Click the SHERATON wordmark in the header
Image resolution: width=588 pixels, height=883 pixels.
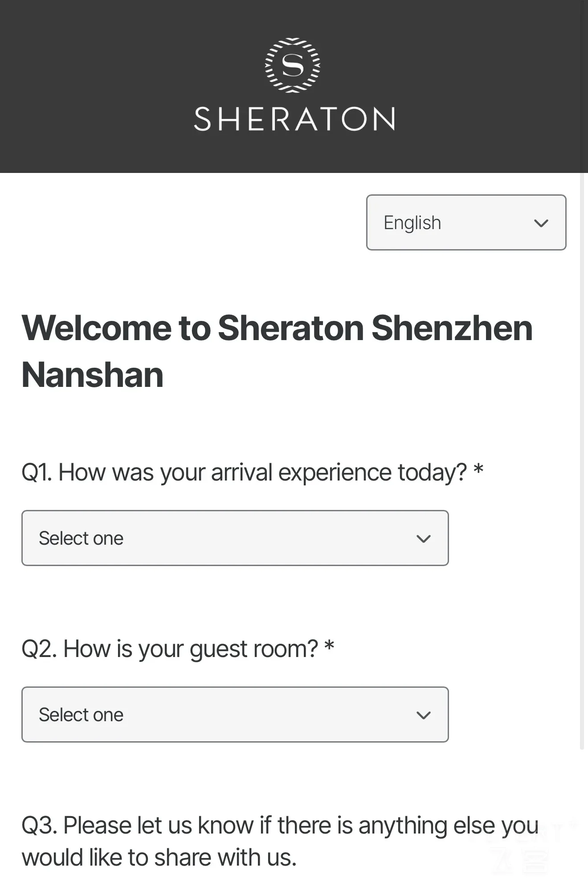[294, 119]
